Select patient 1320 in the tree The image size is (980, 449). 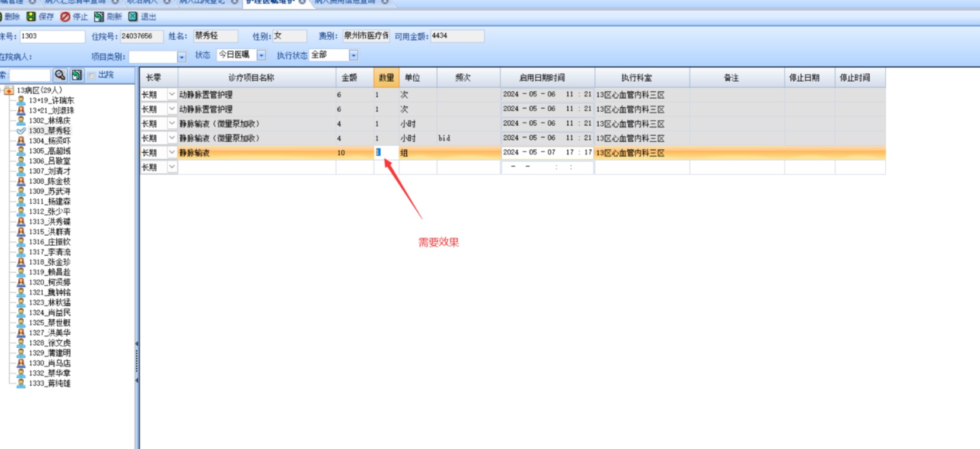[x=49, y=282]
